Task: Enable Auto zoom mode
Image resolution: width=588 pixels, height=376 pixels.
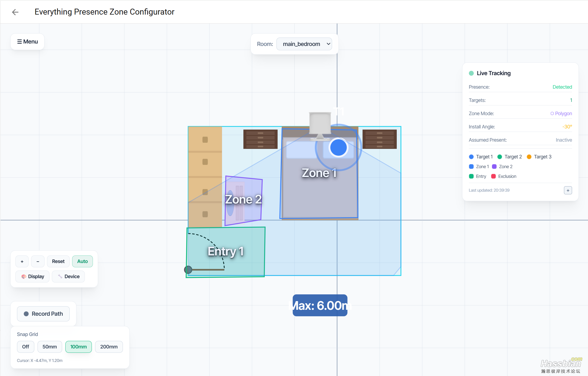Action: point(82,261)
